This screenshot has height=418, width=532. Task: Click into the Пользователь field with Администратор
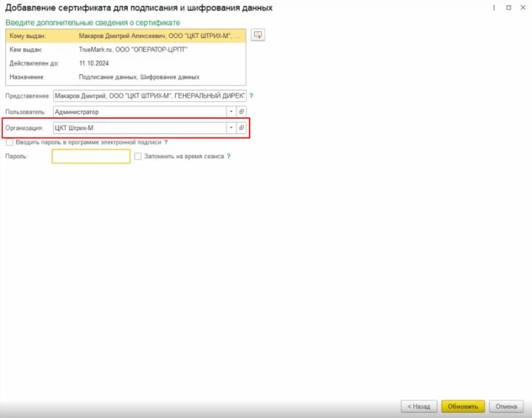tap(140, 112)
